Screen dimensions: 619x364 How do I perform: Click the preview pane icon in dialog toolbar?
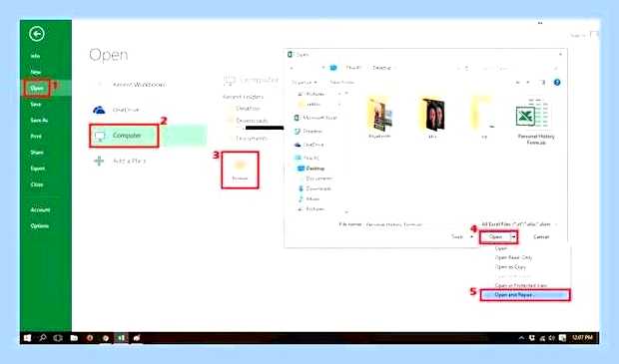click(543, 83)
